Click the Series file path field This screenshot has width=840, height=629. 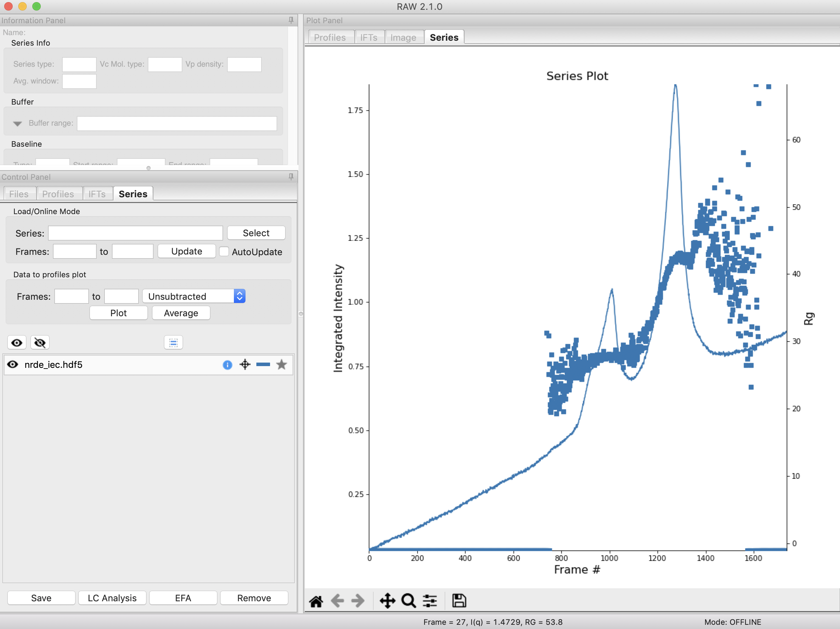(x=136, y=233)
